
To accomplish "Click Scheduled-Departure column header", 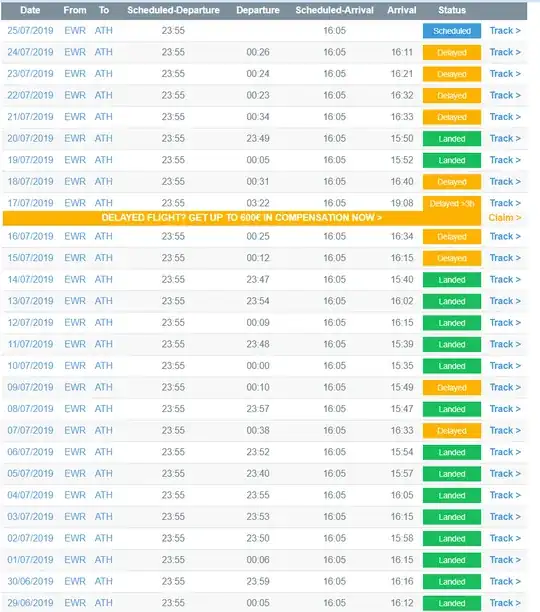I will pos(173,10).
